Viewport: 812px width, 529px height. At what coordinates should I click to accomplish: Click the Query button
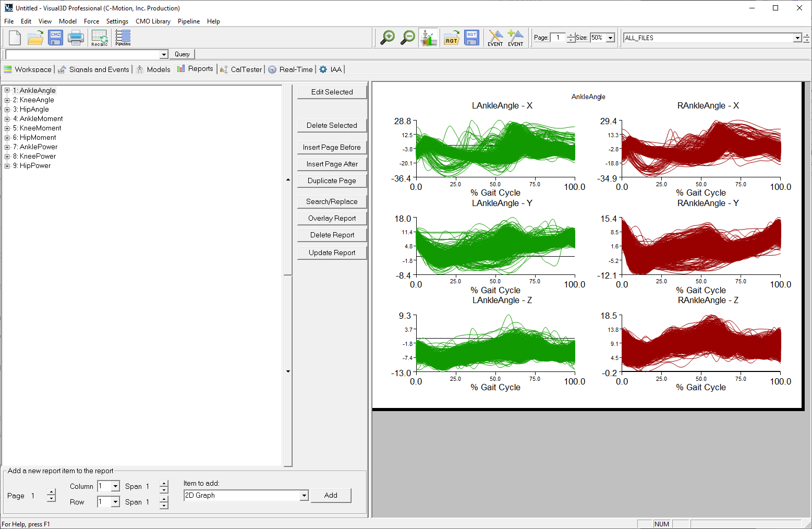click(182, 54)
